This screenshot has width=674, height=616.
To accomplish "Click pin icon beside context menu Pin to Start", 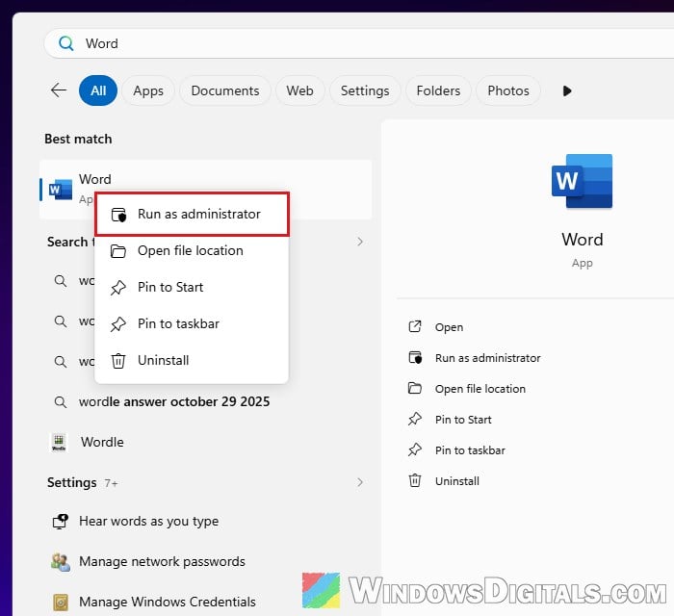I will click(118, 288).
